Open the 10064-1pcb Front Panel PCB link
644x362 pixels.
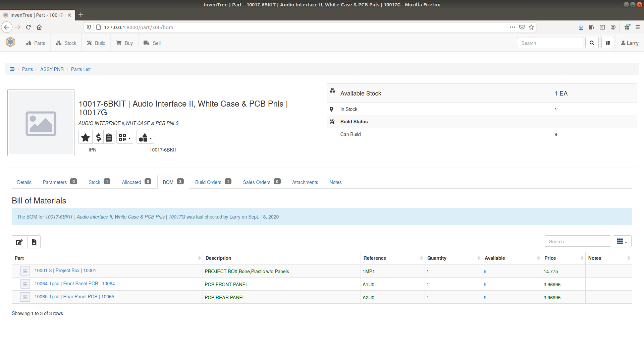coord(75,283)
